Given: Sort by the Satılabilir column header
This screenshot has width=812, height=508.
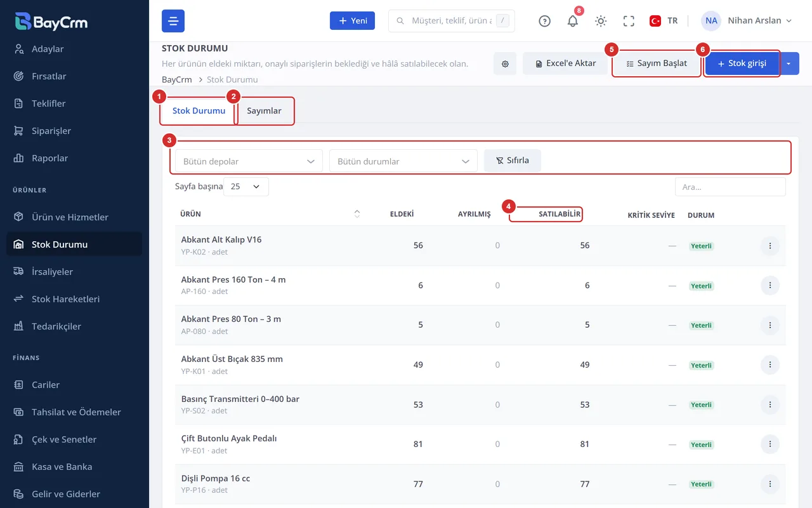Looking at the screenshot, I should (560, 214).
